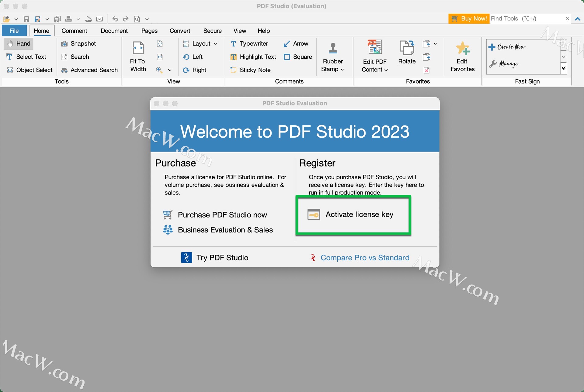The image size is (584, 392).
Task: Expand Fast Sign list with double chevron
Action: (564, 68)
